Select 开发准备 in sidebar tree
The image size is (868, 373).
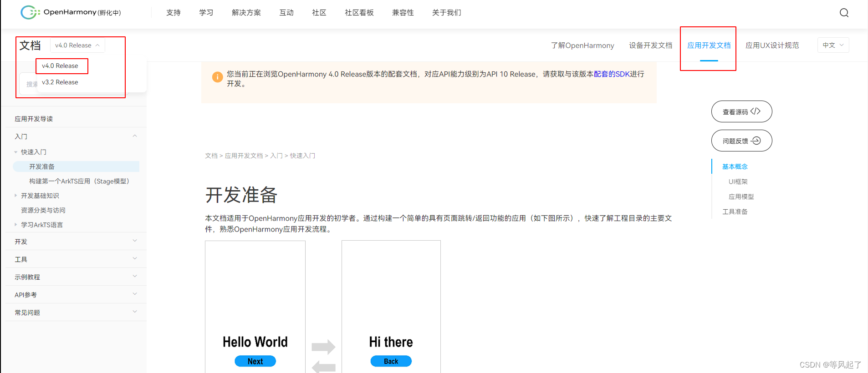click(x=76, y=166)
